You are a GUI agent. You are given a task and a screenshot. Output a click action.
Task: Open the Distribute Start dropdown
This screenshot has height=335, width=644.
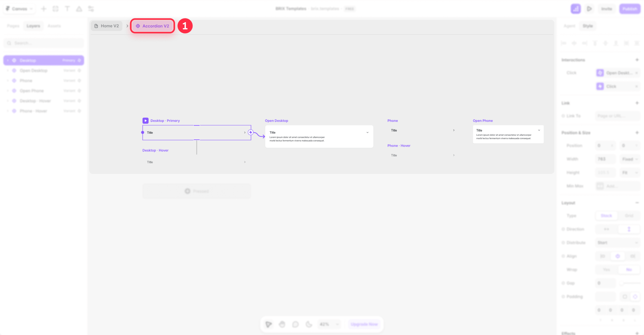coord(618,243)
